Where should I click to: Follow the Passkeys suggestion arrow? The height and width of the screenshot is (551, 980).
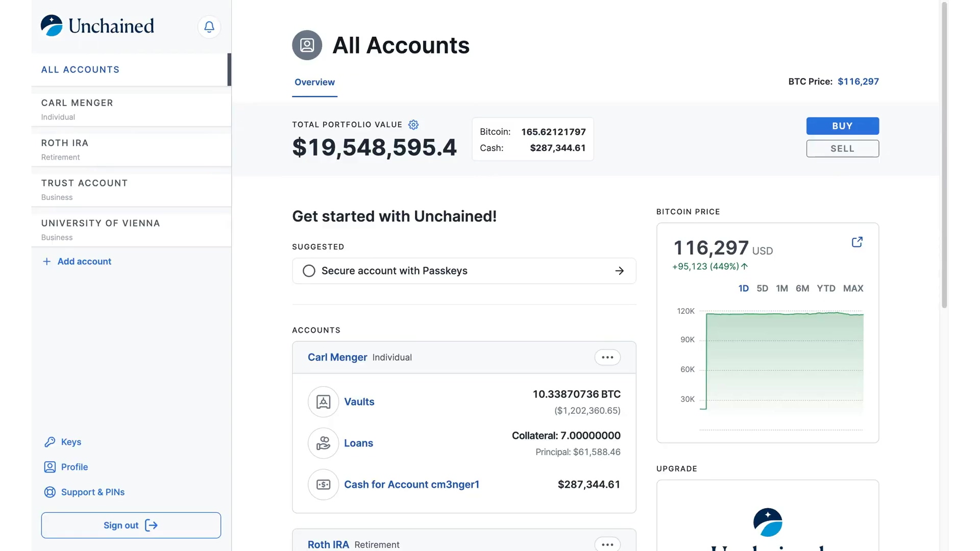[619, 271]
